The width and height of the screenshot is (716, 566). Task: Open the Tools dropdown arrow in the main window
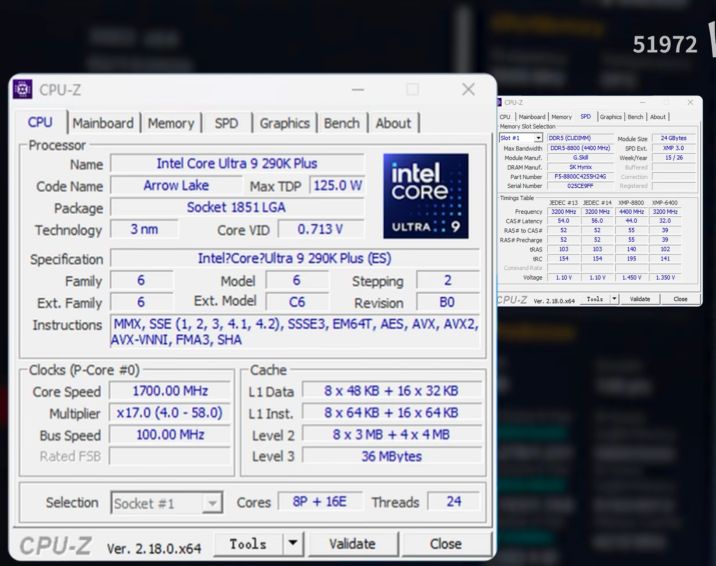pyautogui.click(x=293, y=544)
